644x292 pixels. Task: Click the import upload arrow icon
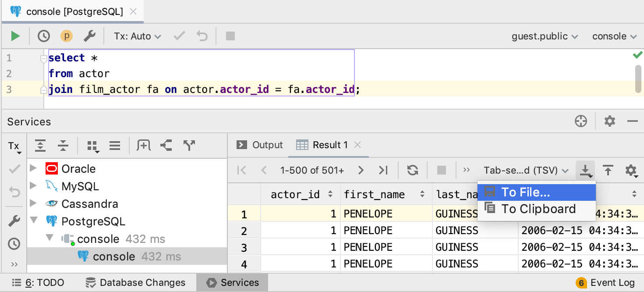(x=608, y=170)
